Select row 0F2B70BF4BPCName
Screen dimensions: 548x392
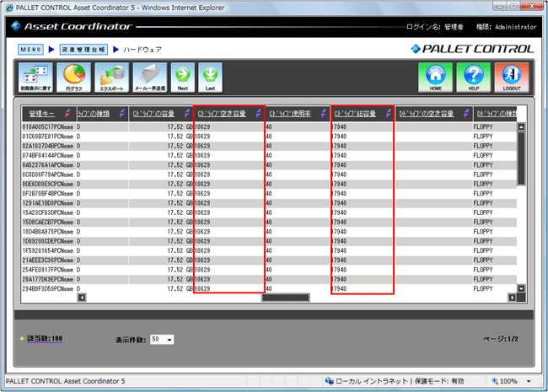[269, 194]
